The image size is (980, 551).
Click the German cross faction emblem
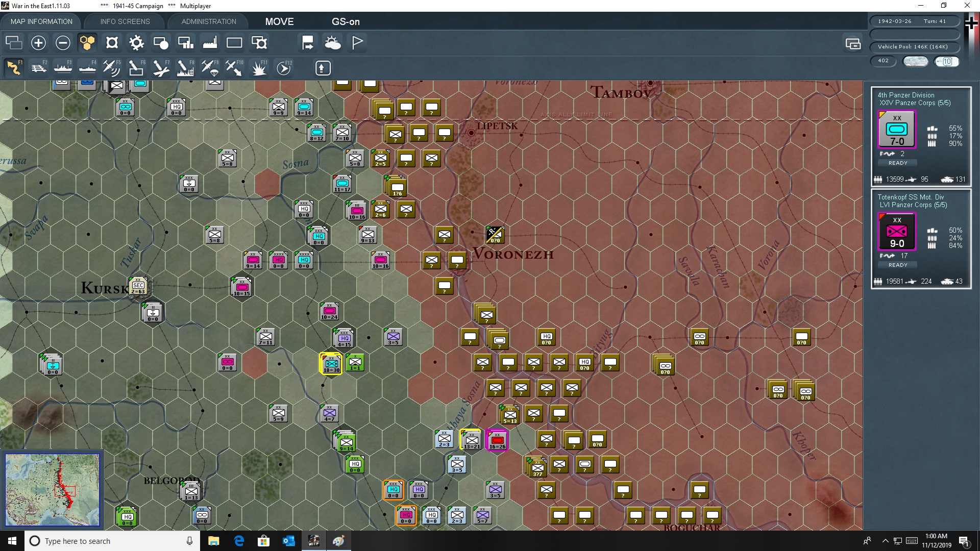(x=971, y=23)
